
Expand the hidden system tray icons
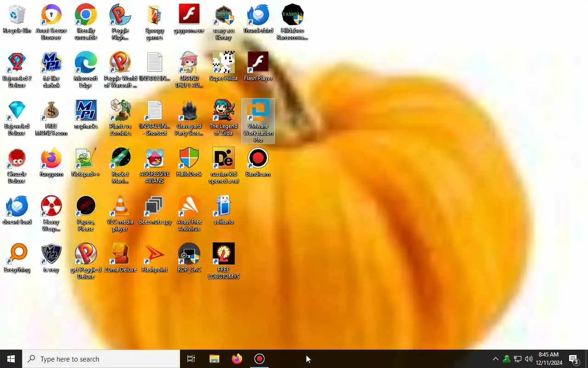(x=495, y=359)
